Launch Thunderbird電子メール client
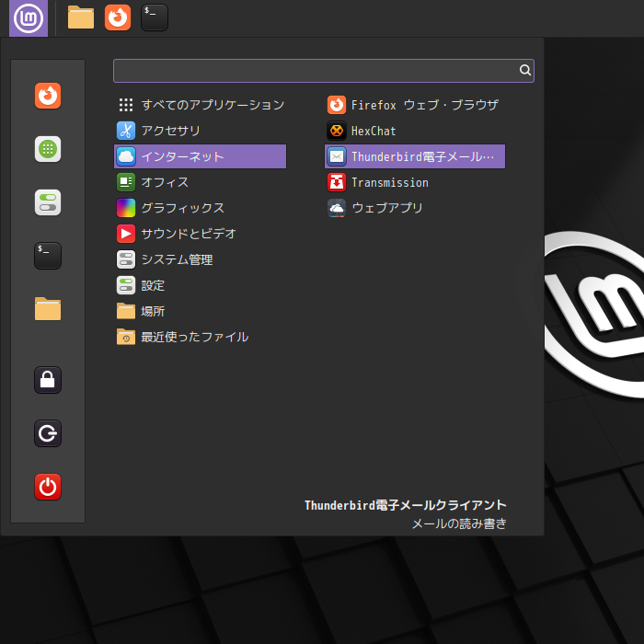 tap(415, 156)
